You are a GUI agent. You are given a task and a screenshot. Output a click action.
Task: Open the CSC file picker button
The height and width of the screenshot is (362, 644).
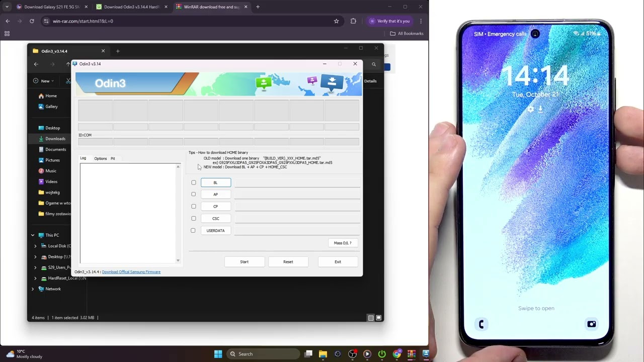point(216,218)
